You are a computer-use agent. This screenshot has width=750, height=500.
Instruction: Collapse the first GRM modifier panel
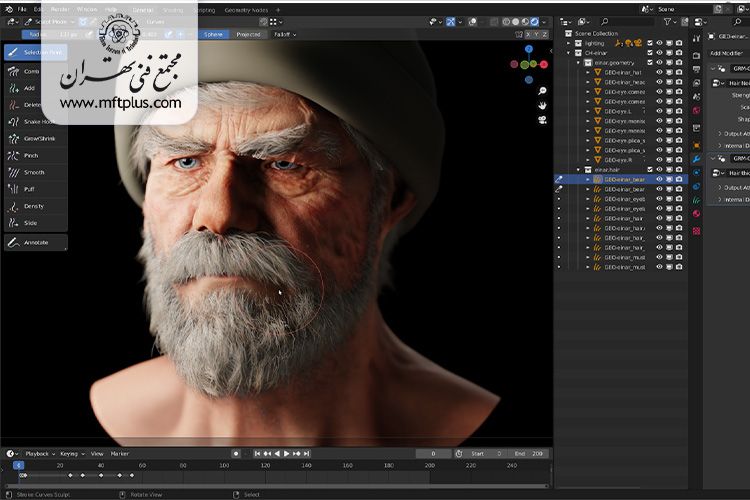(713, 69)
